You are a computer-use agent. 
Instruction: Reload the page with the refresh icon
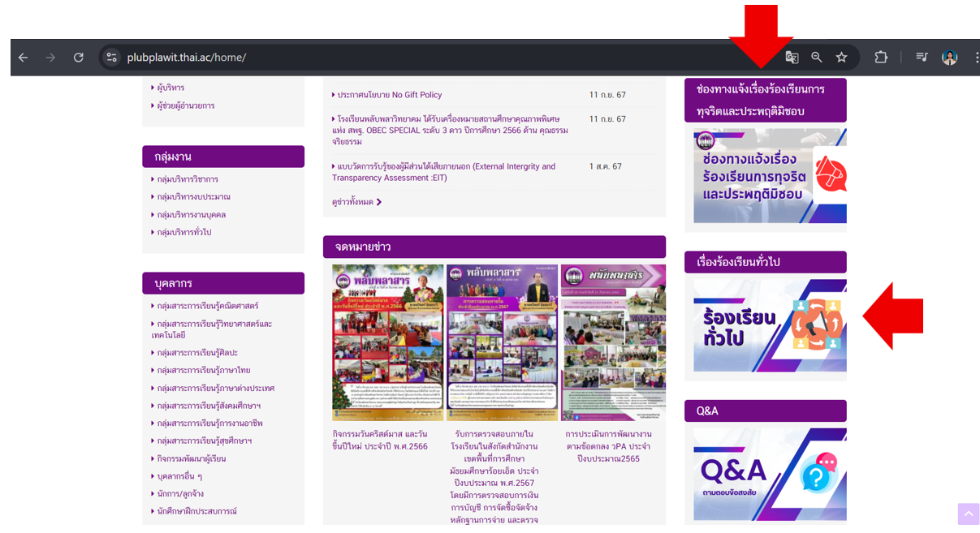point(79,58)
